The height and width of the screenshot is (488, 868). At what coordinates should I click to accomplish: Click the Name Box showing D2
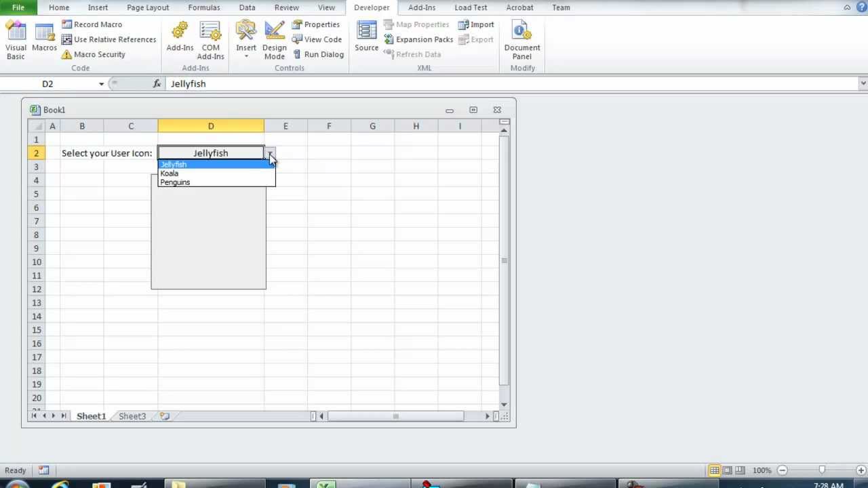47,83
